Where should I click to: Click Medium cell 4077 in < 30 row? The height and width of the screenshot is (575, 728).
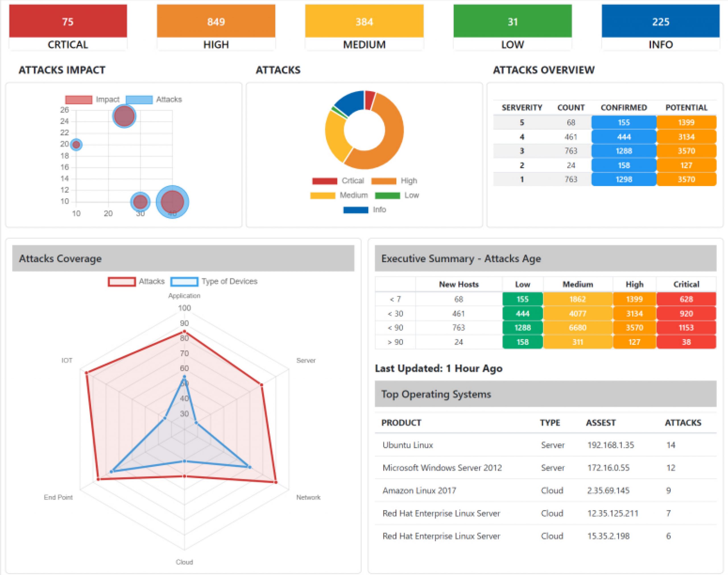pyautogui.click(x=578, y=314)
